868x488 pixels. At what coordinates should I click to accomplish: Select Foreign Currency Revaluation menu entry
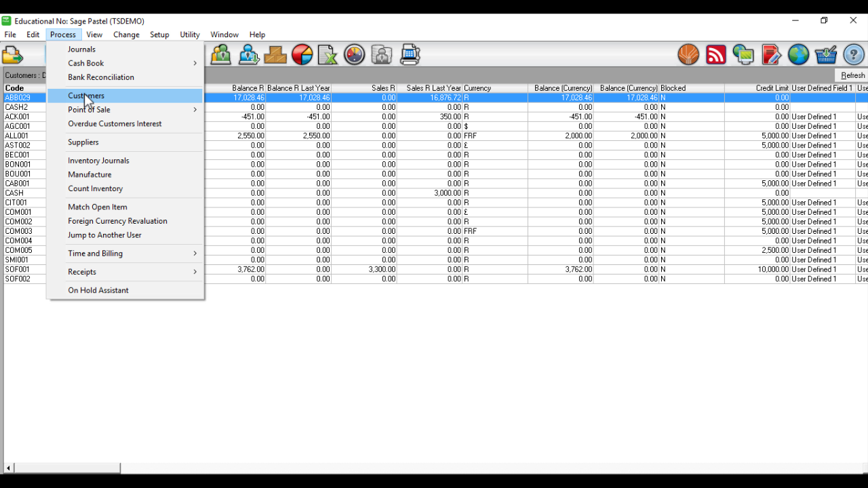(x=117, y=221)
